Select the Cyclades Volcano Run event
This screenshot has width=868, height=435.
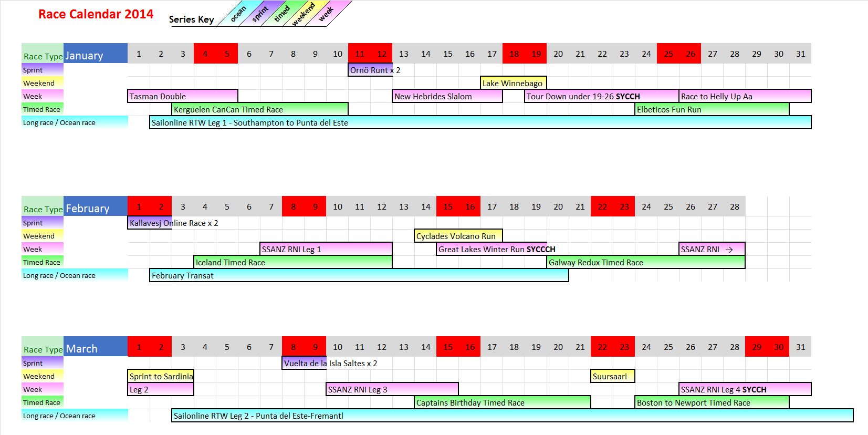458,236
